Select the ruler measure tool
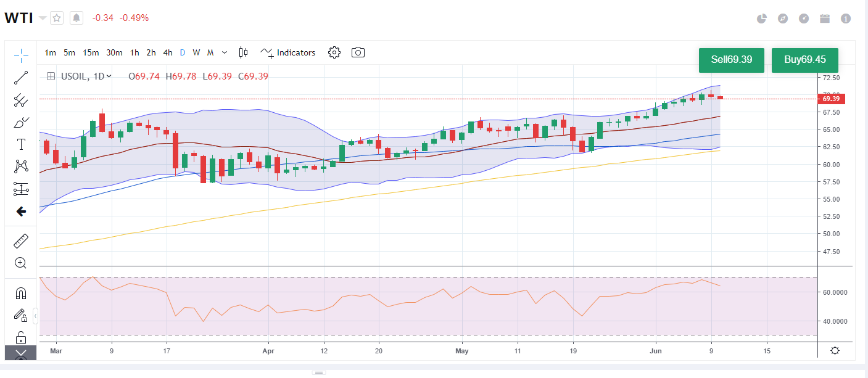Screen dimensions: 868x378 21,240
